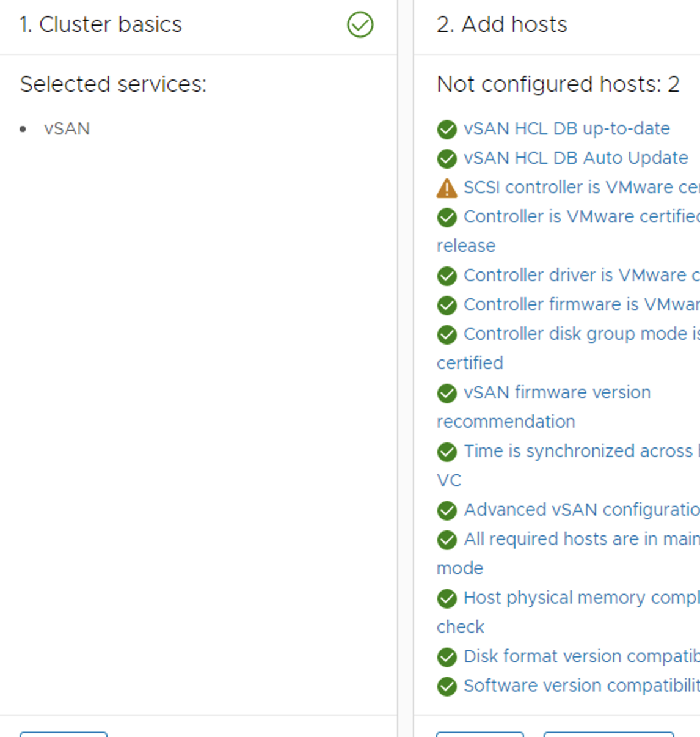
Task: Click the vSAN entry under Selected services
Action: [67, 129]
